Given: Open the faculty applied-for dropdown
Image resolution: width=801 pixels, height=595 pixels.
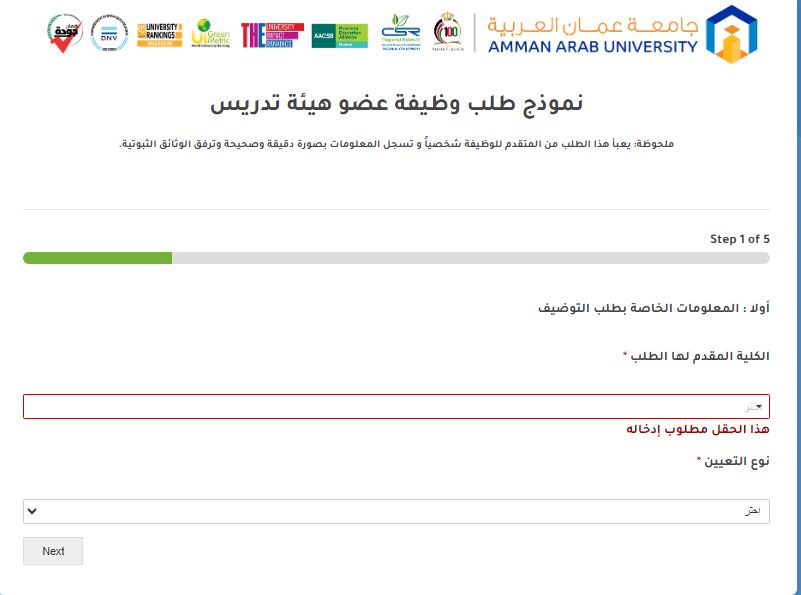Looking at the screenshot, I should [x=396, y=407].
